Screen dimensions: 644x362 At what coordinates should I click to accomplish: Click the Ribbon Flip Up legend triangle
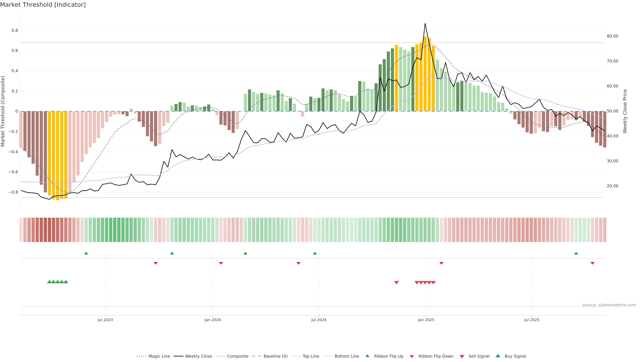367,356
